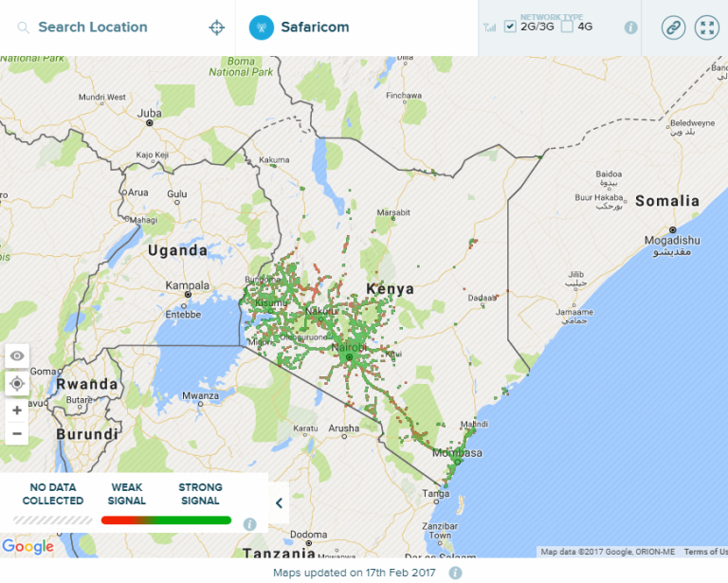Open the Google logo link

click(x=27, y=546)
